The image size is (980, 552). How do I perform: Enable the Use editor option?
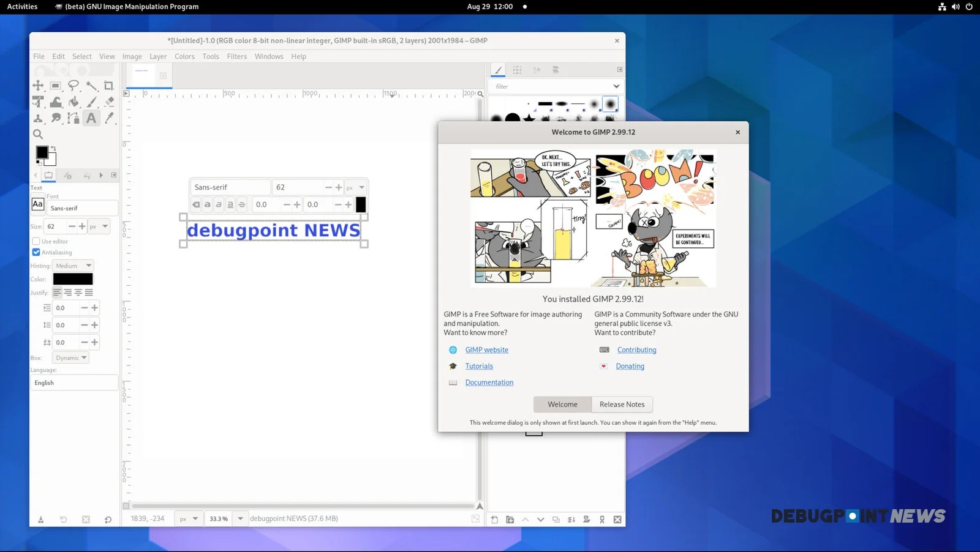point(37,241)
